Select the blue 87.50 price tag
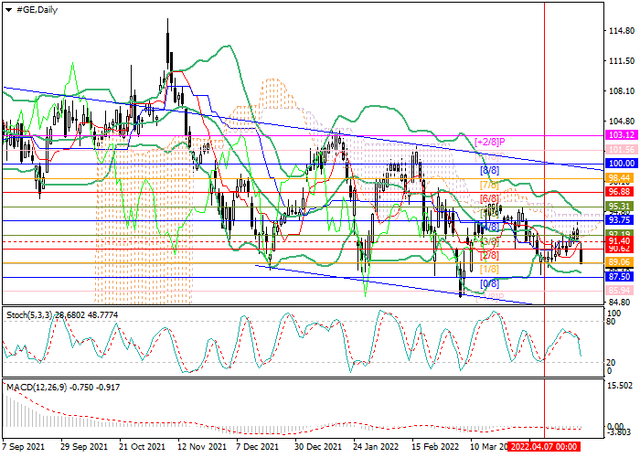640x457 pixels. tap(620, 277)
